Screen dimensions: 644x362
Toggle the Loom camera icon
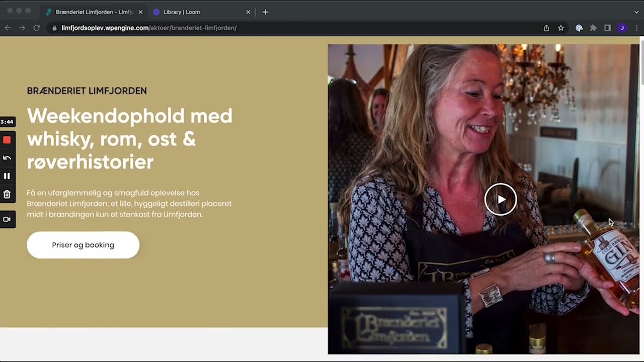tap(7, 219)
